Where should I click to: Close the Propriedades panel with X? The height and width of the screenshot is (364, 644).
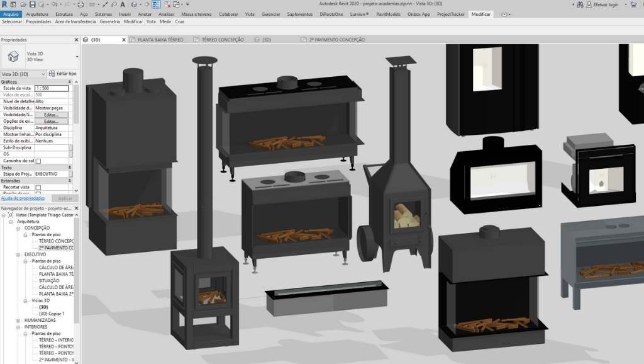tap(77, 40)
